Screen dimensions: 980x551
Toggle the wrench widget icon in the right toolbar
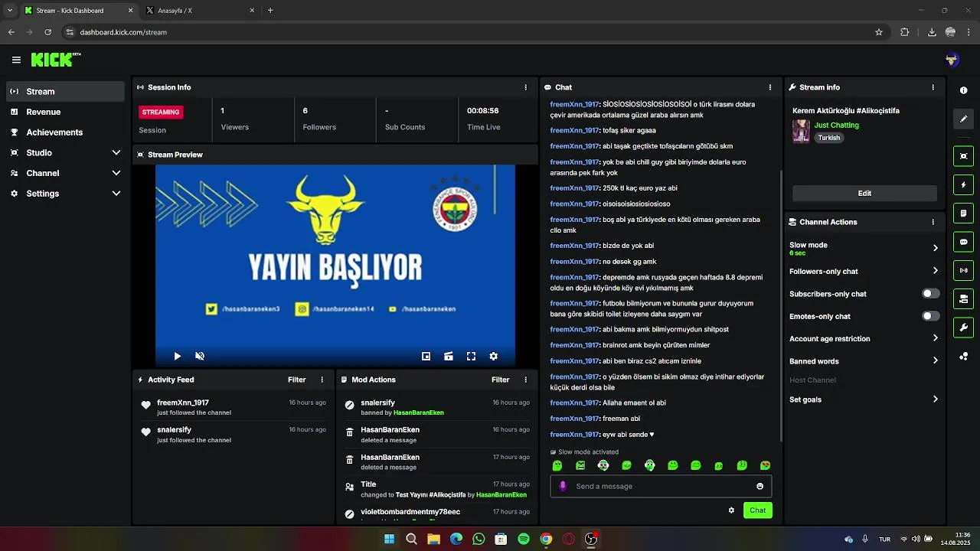pos(963,328)
